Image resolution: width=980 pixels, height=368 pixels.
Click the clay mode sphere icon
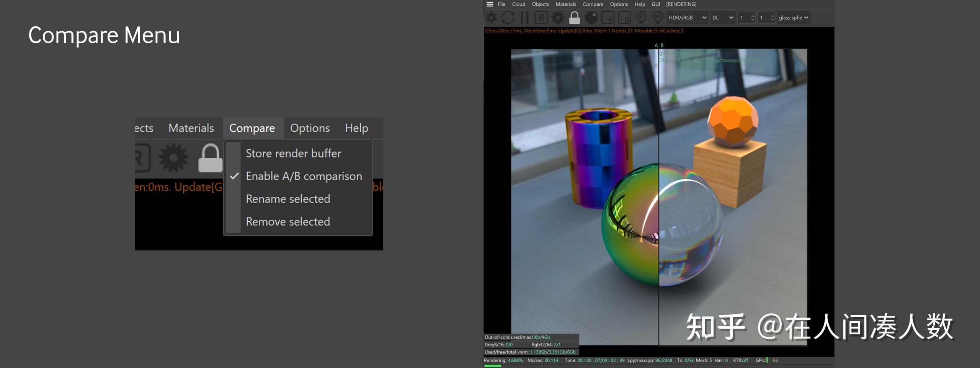pyautogui.click(x=591, y=18)
